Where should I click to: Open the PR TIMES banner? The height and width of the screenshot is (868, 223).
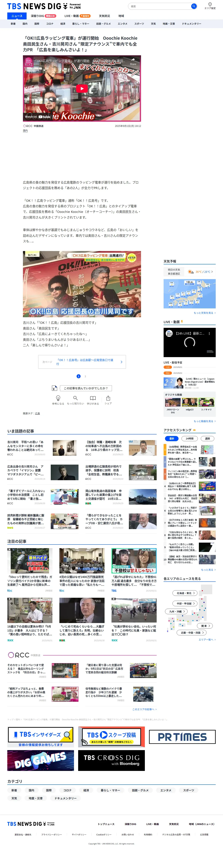pos(182,737)
